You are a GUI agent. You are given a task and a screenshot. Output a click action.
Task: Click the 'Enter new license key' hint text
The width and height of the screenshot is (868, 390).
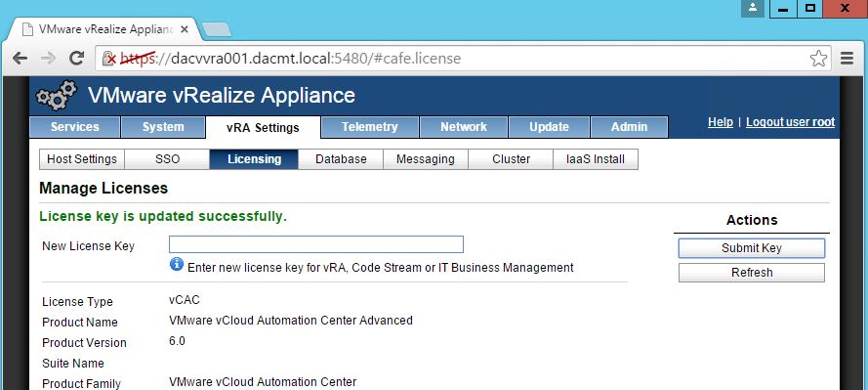381,268
